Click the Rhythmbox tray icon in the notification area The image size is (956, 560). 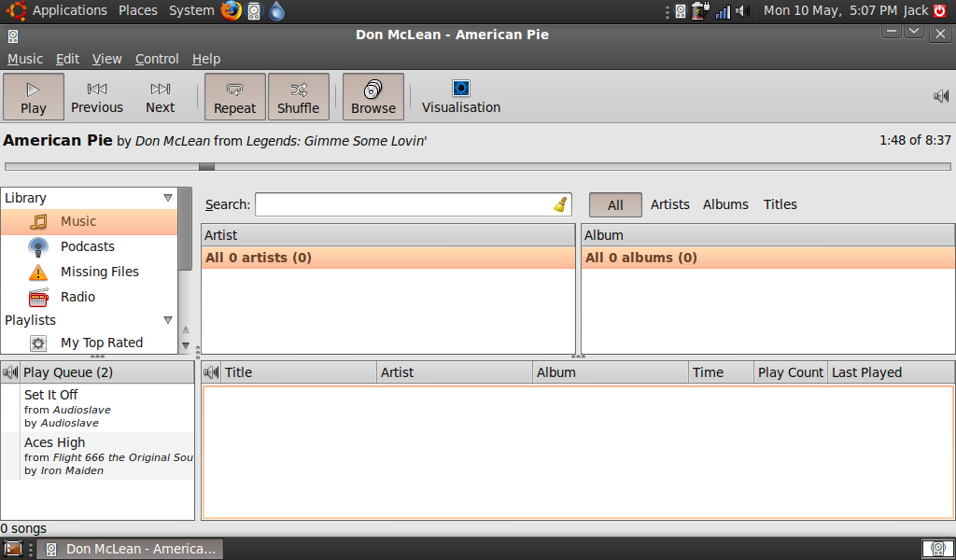point(681,11)
